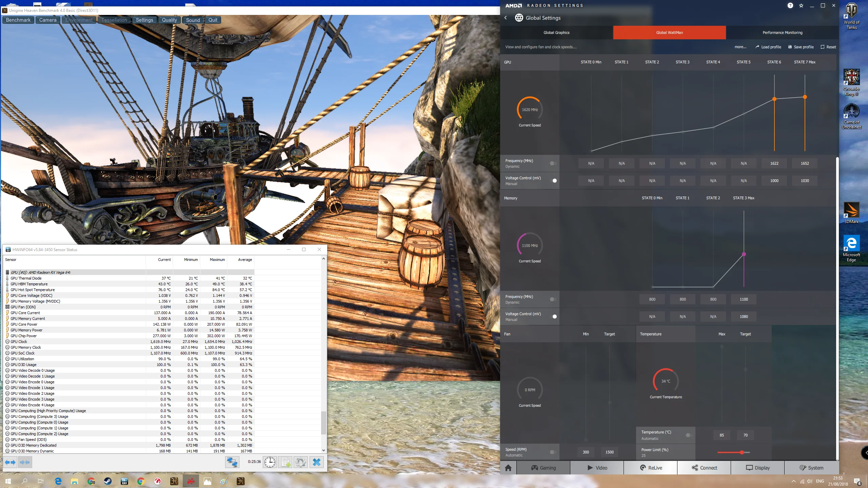Open World of Tanks desktop shortcut
Viewport: 868px width, 488px height.
point(851,16)
